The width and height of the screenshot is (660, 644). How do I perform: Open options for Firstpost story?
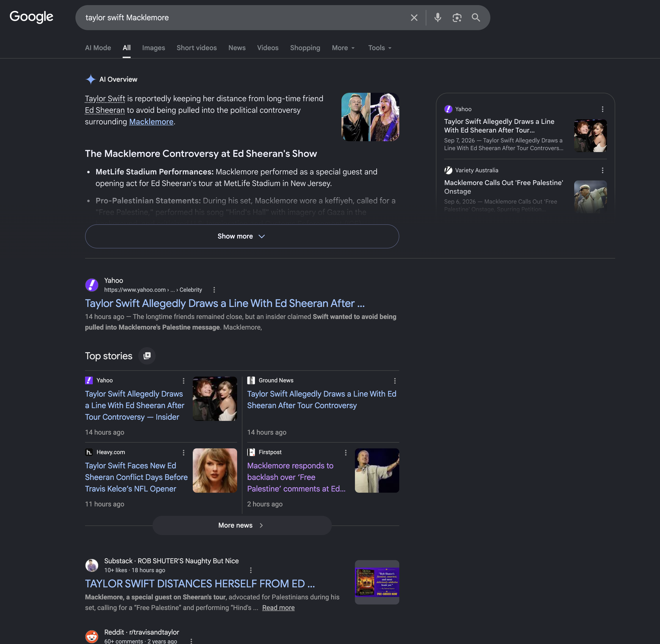pos(345,453)
